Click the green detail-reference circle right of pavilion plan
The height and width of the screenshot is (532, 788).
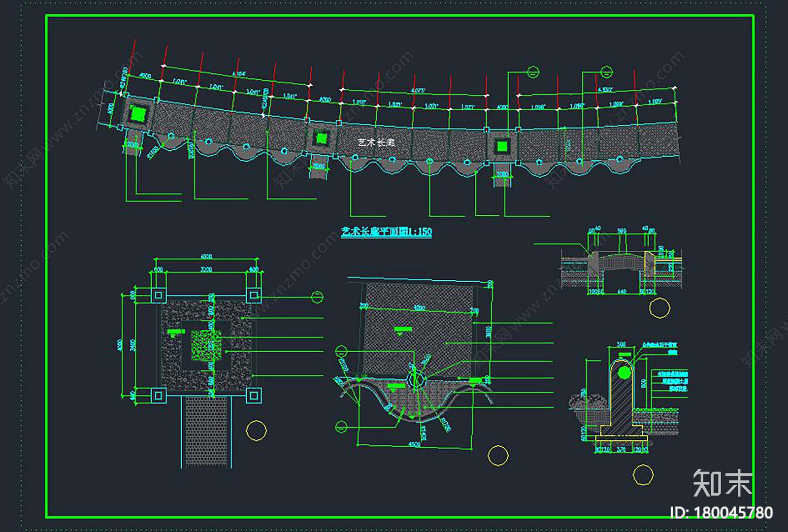(317, 297)
